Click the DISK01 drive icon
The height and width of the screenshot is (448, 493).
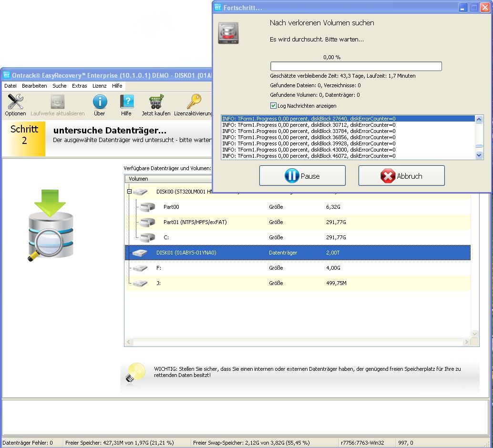tap(140, 253)
